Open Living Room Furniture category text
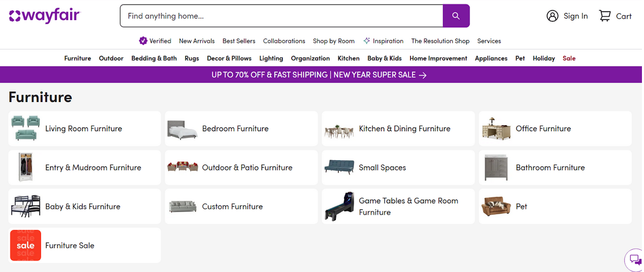This screenshot has height=272, width=644. click(x=84, y=129)
